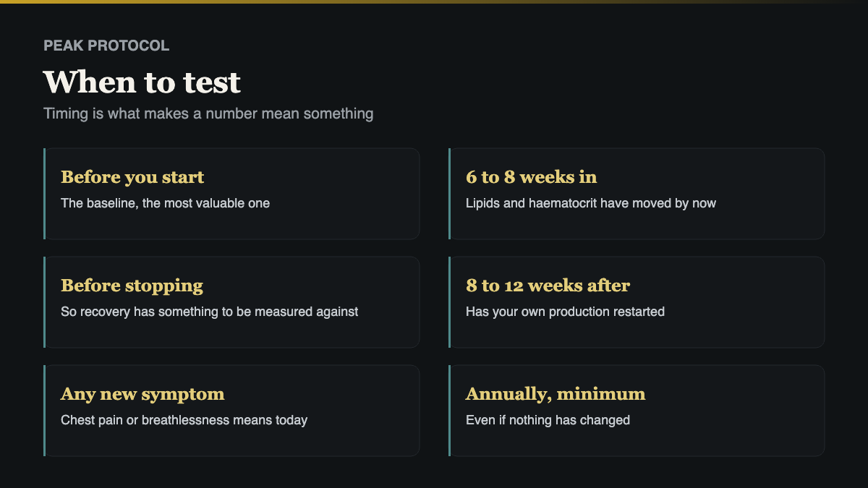This screenshot has width=868, height=488.
Task: Click the chest pain or breathlessness text
Action: pyautogui.click(x=184, y=420)
